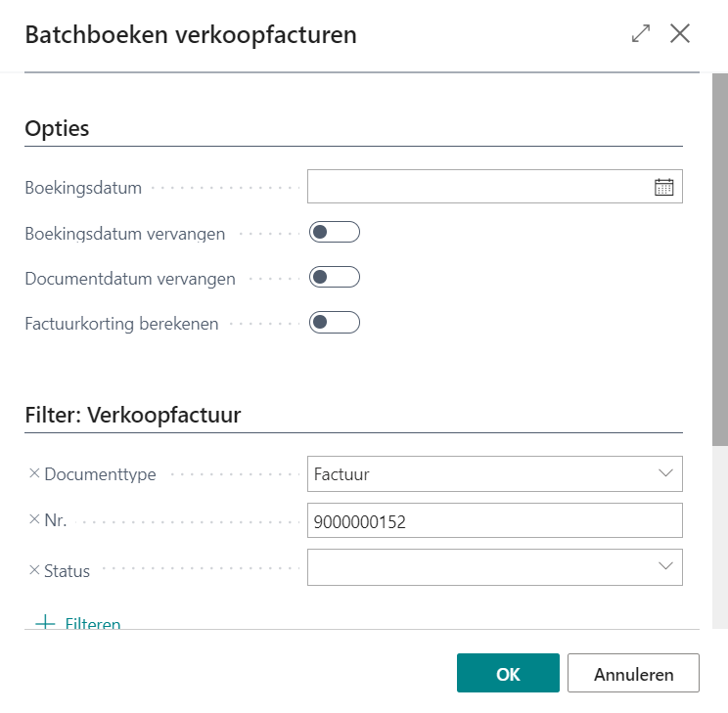Confirm with the OK button
This screenshot has height=713, width=728.
coord(508,674)
